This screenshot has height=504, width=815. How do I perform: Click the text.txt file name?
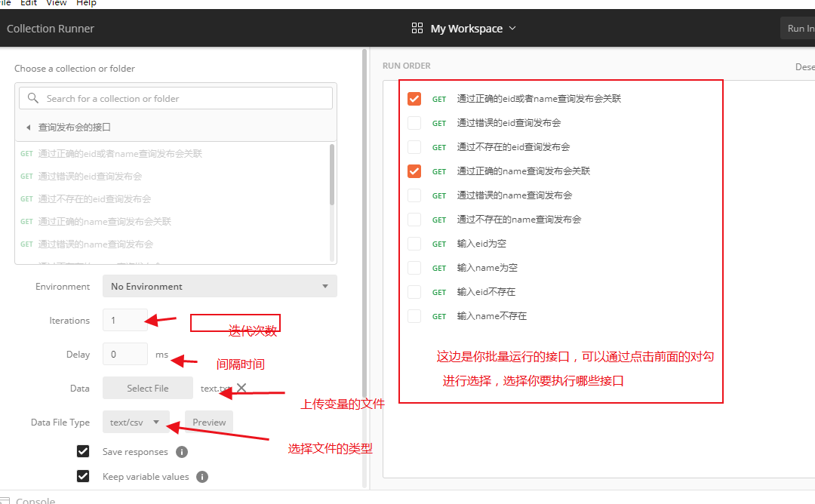[214, 388]
